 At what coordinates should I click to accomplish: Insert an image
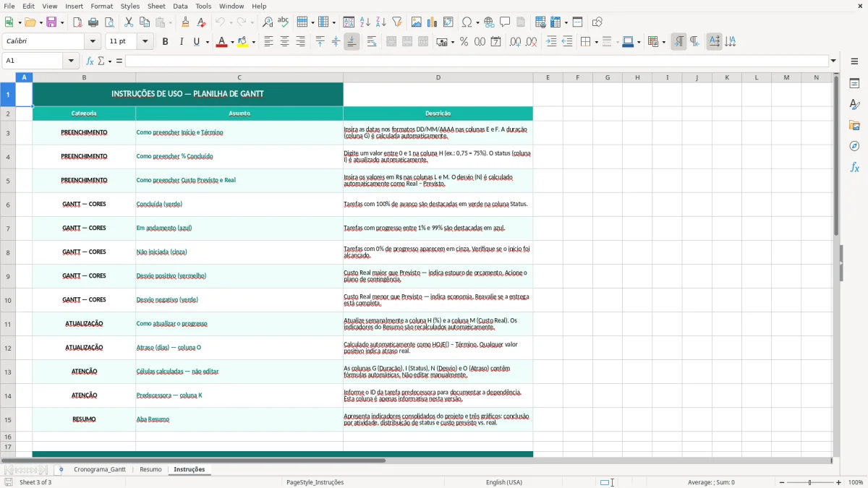tap(417, 22)
